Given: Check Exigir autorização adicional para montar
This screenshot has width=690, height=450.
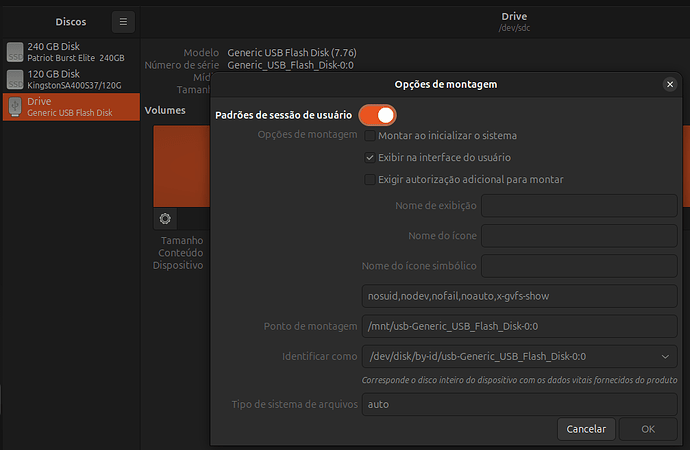Looking at the screenshot, I should point(370,180).
